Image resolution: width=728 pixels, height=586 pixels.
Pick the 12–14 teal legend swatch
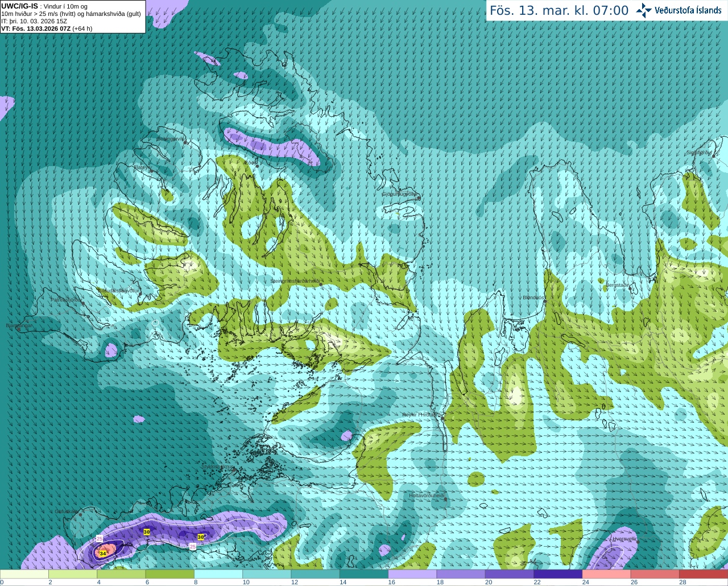[316, 574]
